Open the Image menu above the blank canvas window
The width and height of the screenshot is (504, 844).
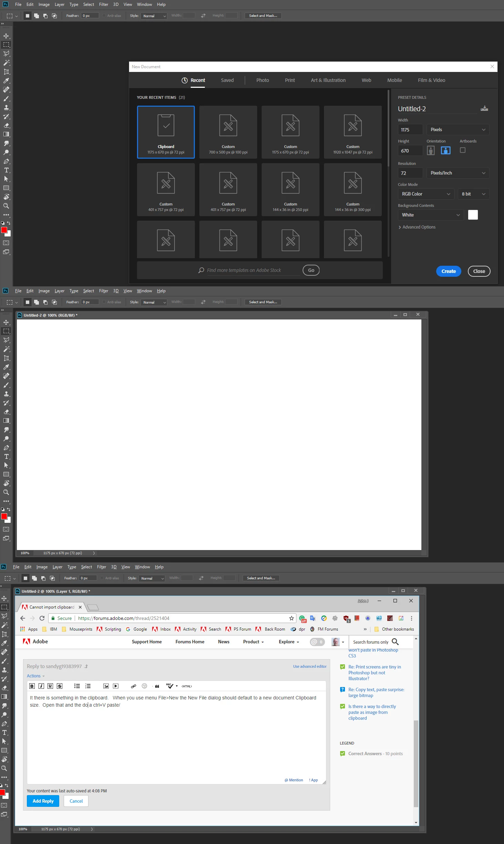pos(44,291)
